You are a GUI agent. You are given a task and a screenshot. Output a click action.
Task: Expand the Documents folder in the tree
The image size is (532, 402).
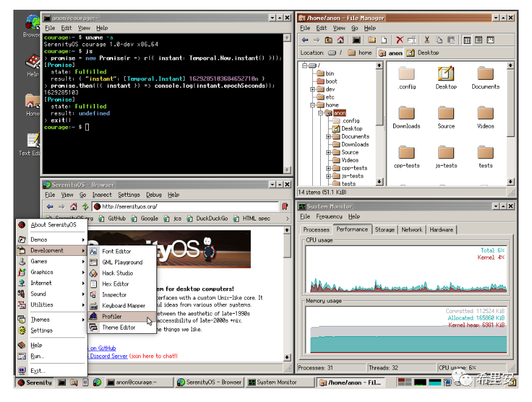point(328,137)
